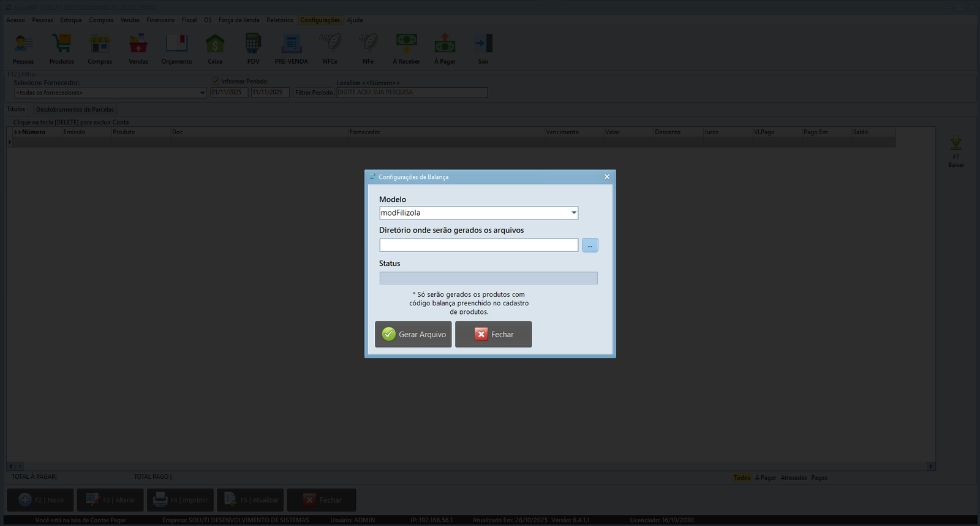980x526 pixels.
Task: Click the directory path input field
Action: pos(478,245)
